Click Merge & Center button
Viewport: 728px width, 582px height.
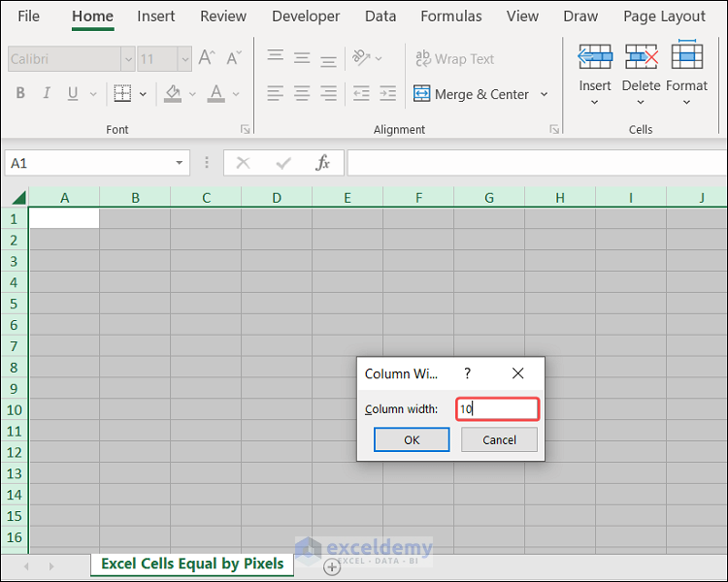coord(471,94)
